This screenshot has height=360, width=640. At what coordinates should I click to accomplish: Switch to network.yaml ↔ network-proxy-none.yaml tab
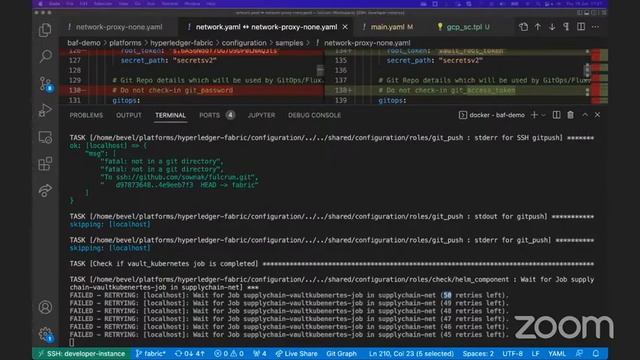(x=266, y=27)
